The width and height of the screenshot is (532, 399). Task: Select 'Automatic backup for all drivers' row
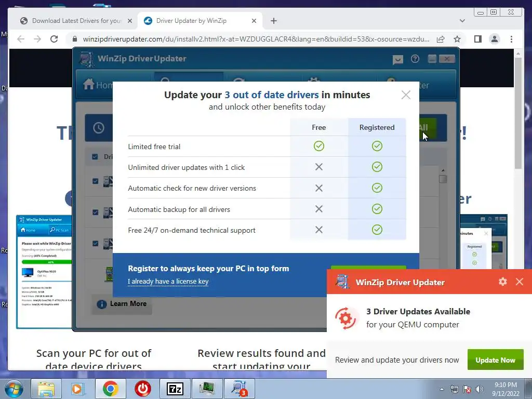(x=267, y=209)
